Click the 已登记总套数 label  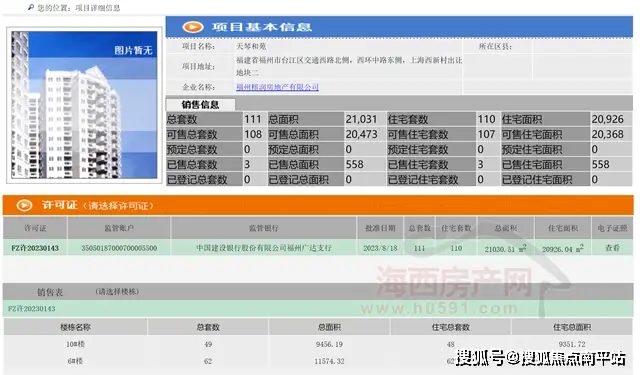[197, 180]
